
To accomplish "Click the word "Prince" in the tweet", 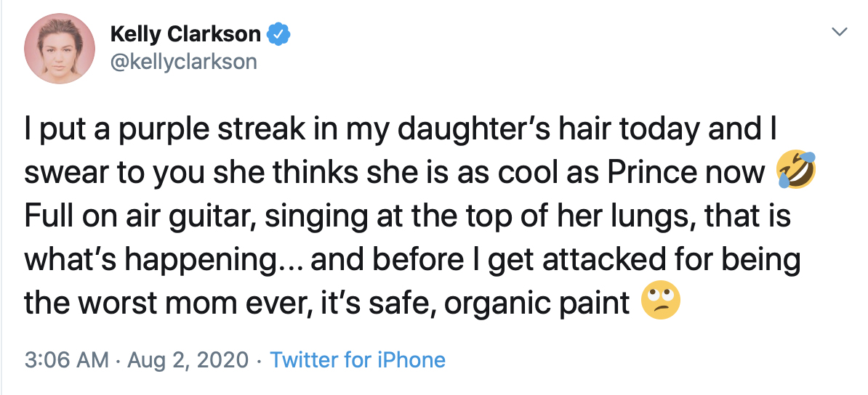I will click(x=651, y=174).
